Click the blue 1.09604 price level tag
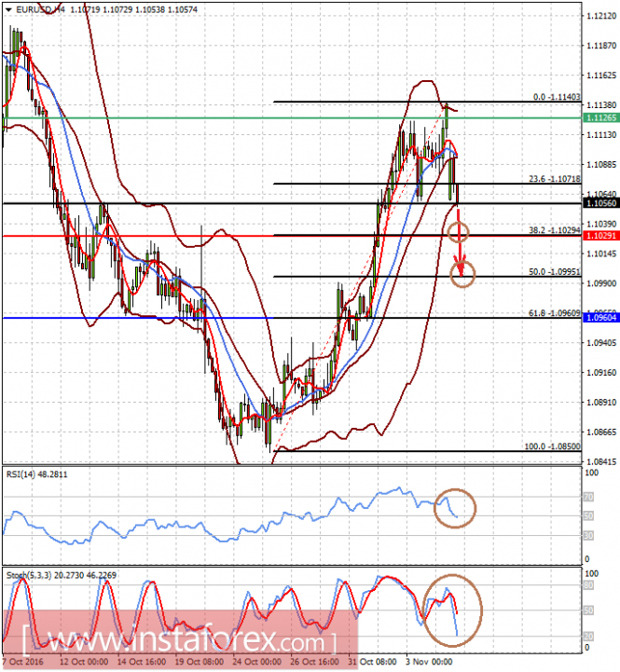The height and width of the screenshot is (672, 620). [x=601, y=318]
